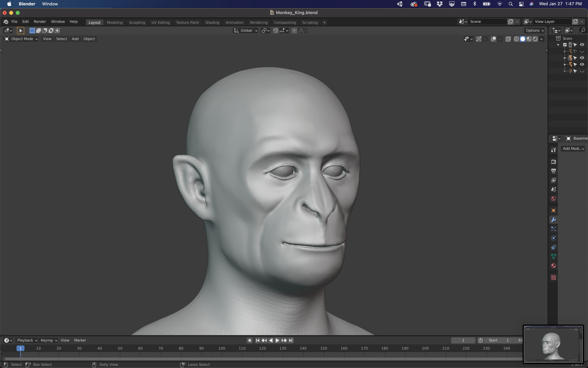The width and height of the screenshot is (588, 368).
Task: Toggle visibility of the first scene object
Action: tap(582, 51)
